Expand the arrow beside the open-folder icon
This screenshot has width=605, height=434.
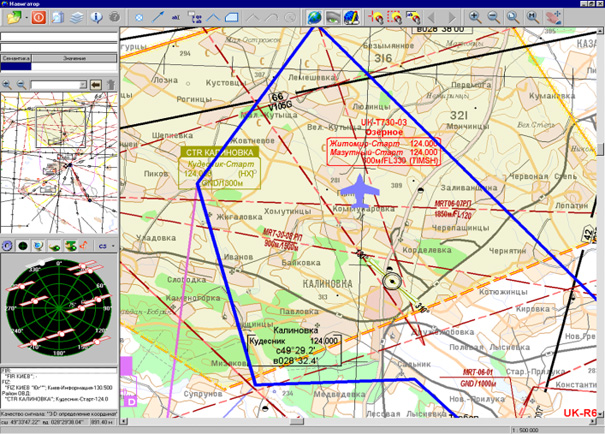(x=26, y=18)
